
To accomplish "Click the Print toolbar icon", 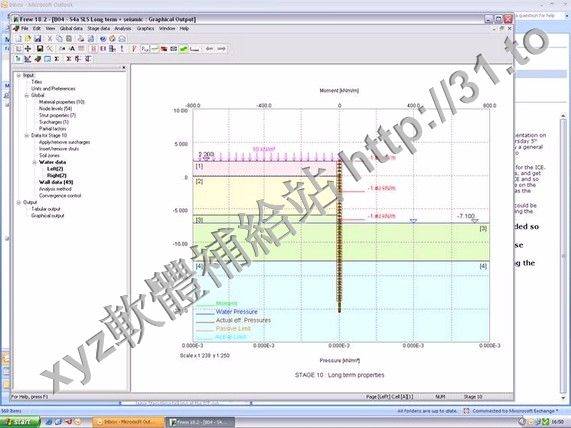I will pos(81,38).
